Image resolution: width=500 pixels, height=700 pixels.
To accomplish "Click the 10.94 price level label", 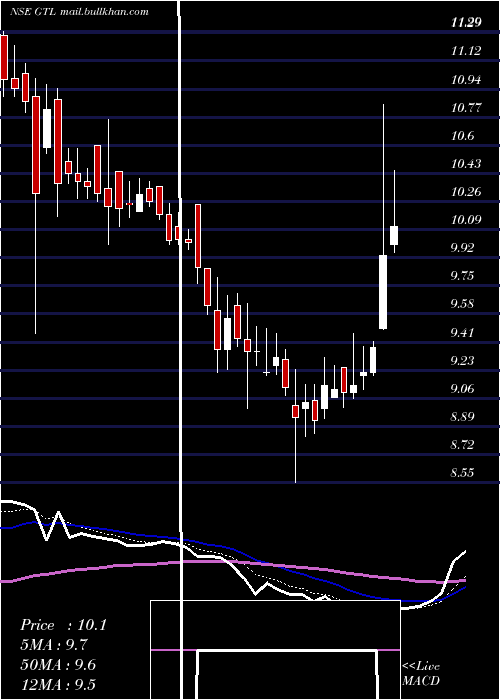I will (x=466, y=80).
